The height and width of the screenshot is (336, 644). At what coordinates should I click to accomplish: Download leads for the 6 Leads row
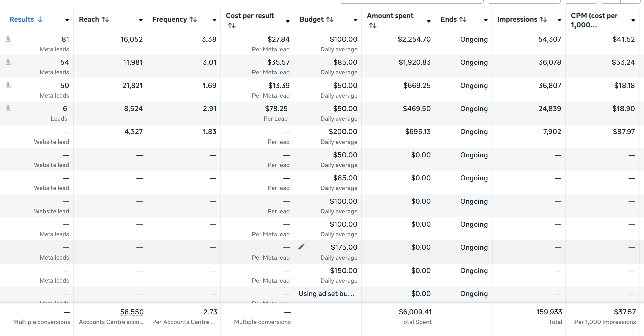pyautogui.click(x=8, y=108)
